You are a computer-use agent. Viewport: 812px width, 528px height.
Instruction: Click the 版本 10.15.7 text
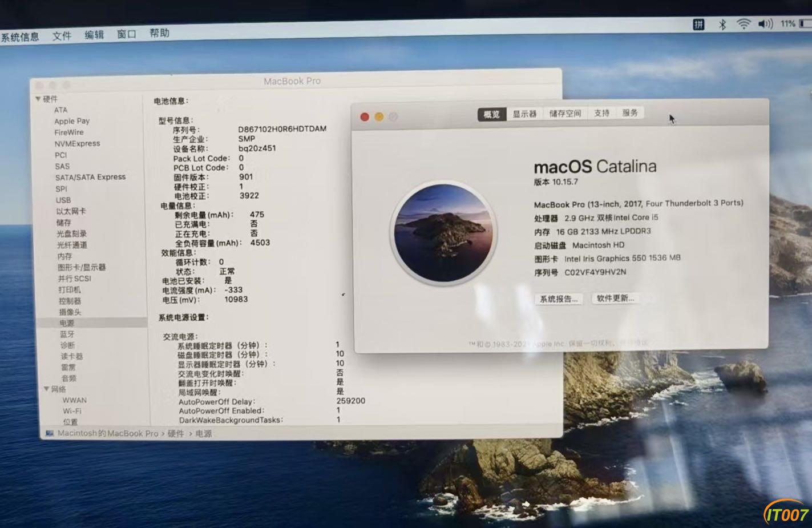(x=556, y=182)
